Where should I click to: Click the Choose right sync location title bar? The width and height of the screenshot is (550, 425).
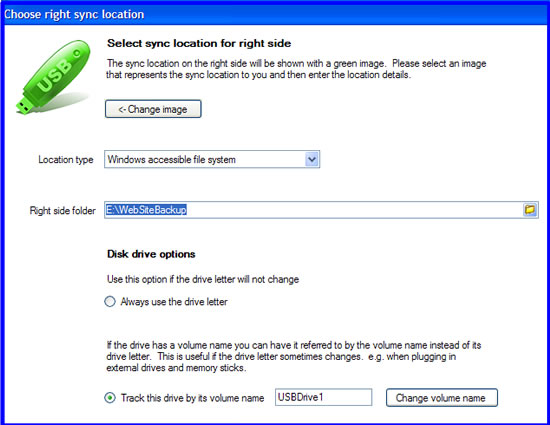click(275, 14)
